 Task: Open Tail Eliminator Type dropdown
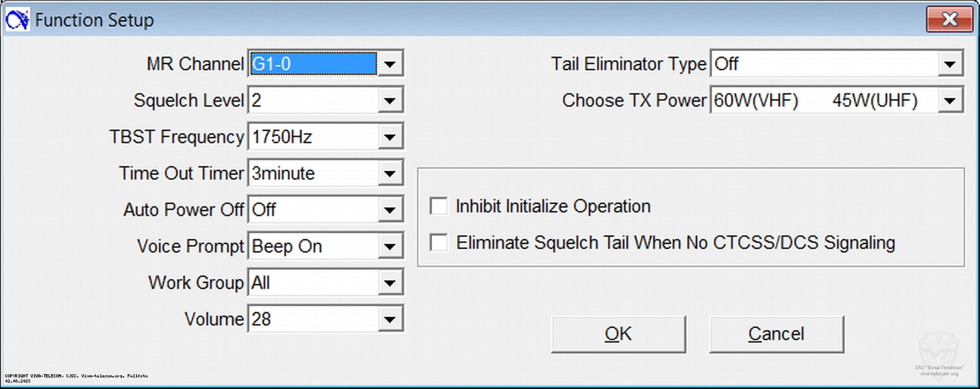pyautogui.click(x=950, y=64)
